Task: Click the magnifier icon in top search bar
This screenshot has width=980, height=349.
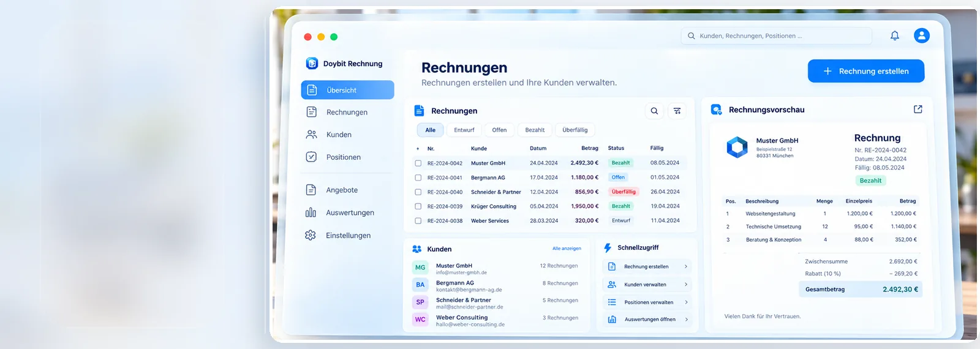Action: coord(692,36)
